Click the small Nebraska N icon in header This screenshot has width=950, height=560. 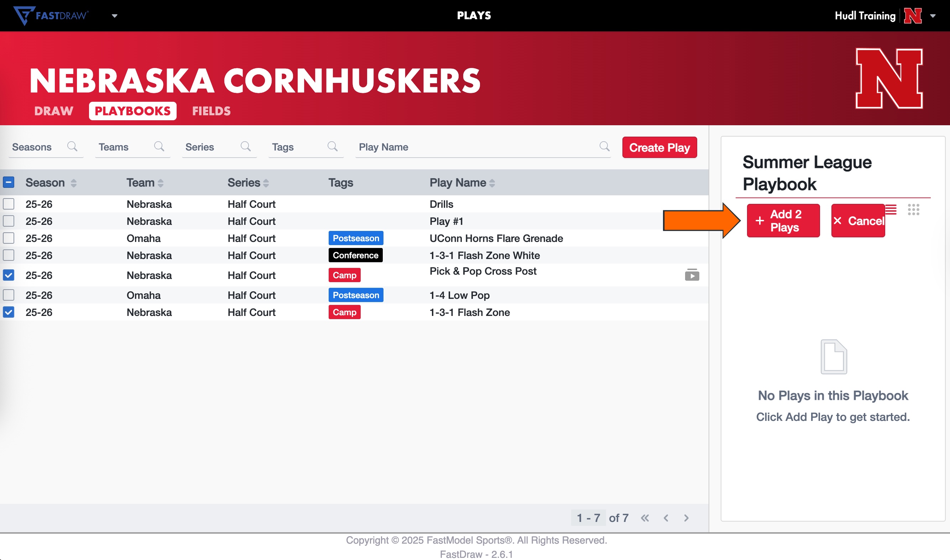coord(913,15)
